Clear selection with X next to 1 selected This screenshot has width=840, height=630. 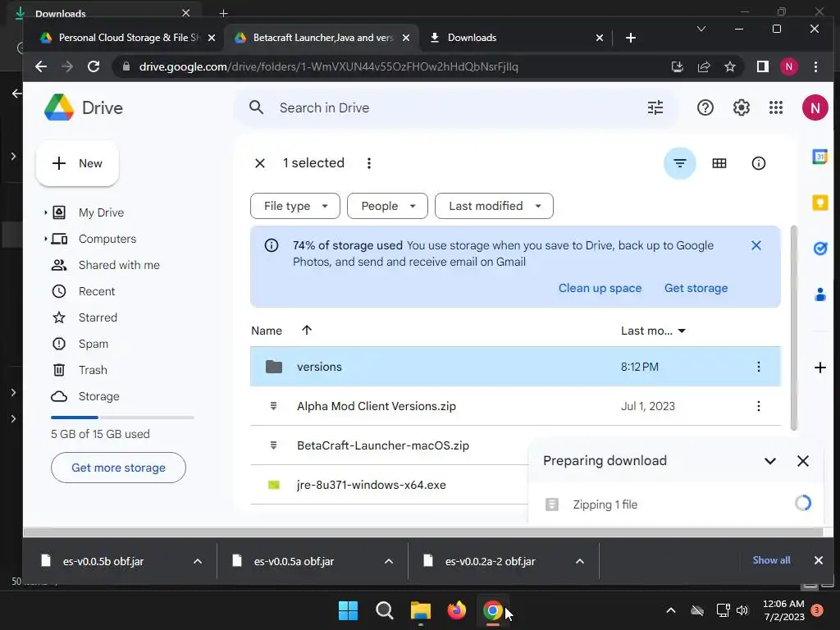pyautogui.click(x=260, y=163)
